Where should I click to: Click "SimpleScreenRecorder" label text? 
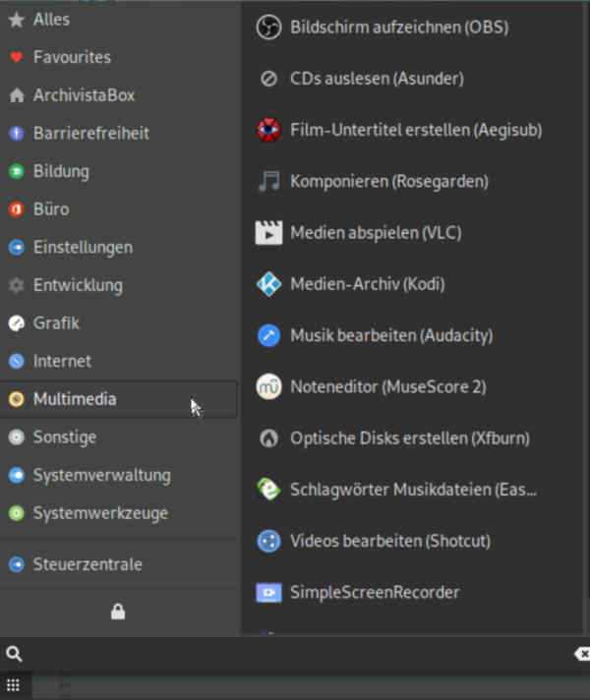tap(375, 593)
